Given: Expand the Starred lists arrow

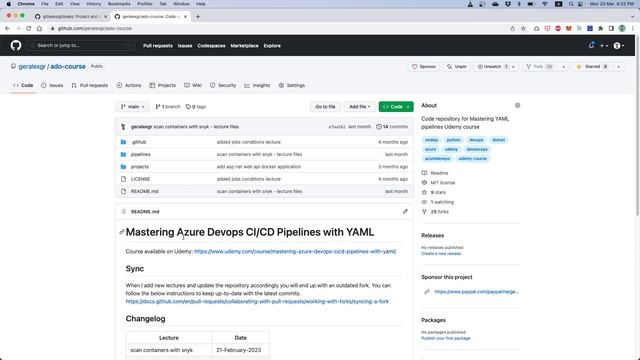Looking at the screenshot, I should [618, 67].
